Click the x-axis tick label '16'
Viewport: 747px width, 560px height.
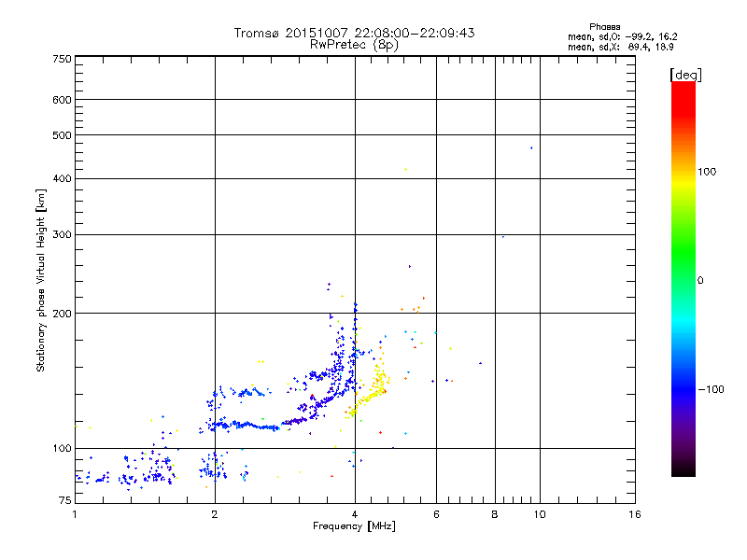[635, 514]
